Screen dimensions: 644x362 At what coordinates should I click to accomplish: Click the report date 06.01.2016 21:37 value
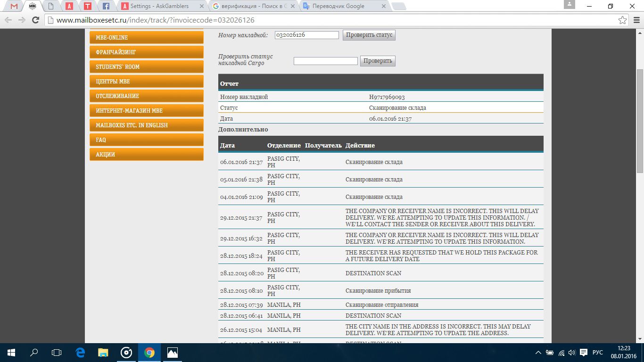click(390, 119)
